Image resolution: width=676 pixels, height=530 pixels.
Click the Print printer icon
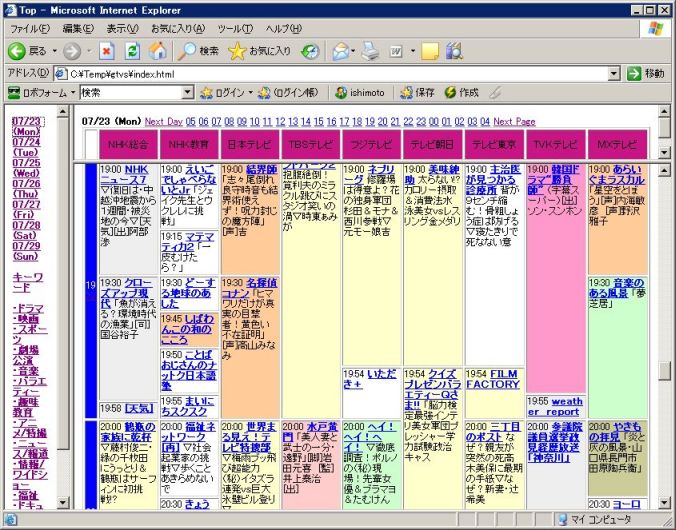[370, 51]
